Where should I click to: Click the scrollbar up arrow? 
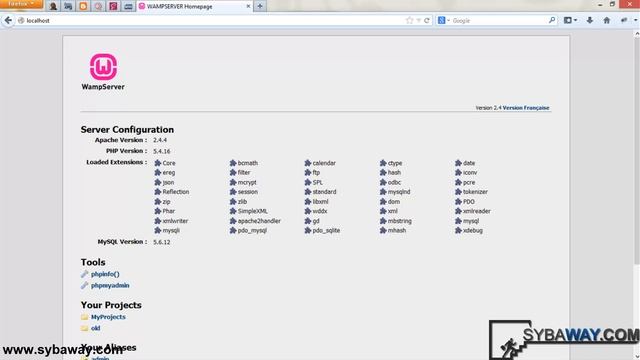click(x=637, y=34)
